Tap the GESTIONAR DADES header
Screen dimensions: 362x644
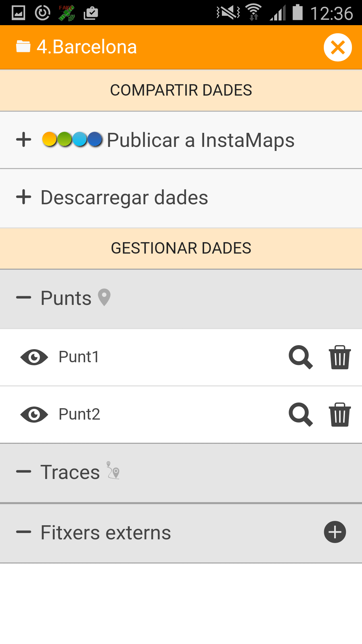[x=181, y=249]
